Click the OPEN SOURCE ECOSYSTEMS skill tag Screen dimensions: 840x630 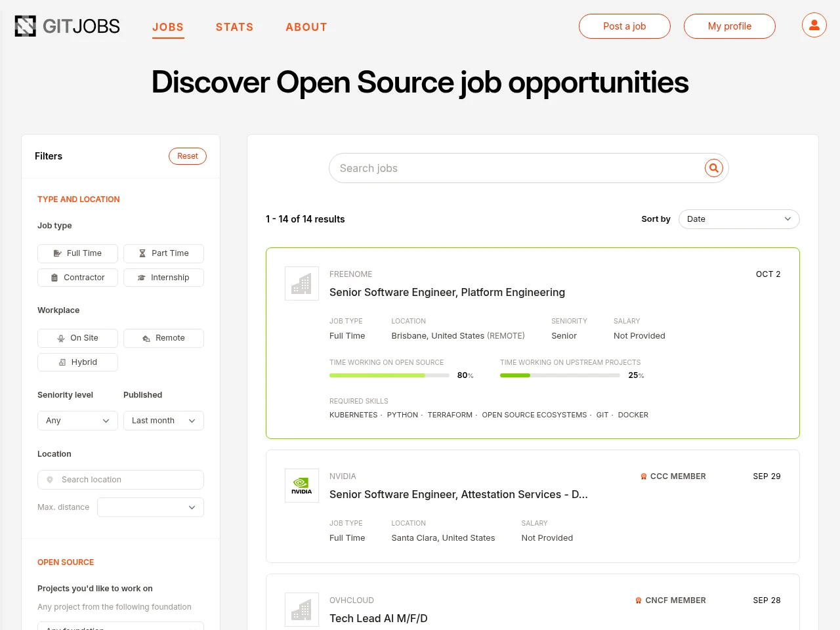click(x=534, y=415)
